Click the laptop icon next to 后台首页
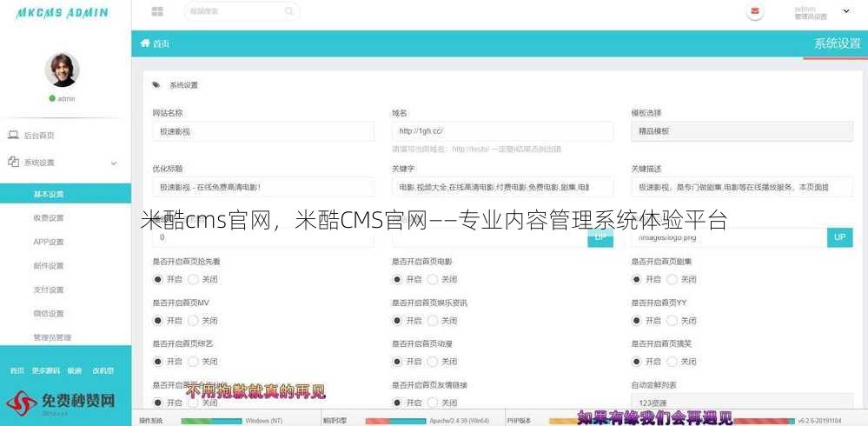Image resolution: width=868 pixels, height=426 pixels. click(x=13, y=135)
